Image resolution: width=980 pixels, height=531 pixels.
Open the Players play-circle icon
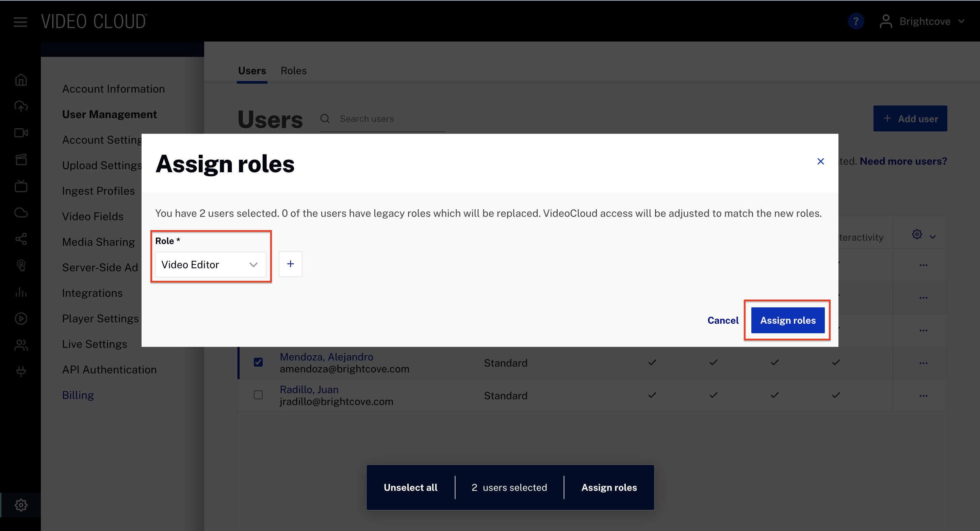tap(21, 319)
